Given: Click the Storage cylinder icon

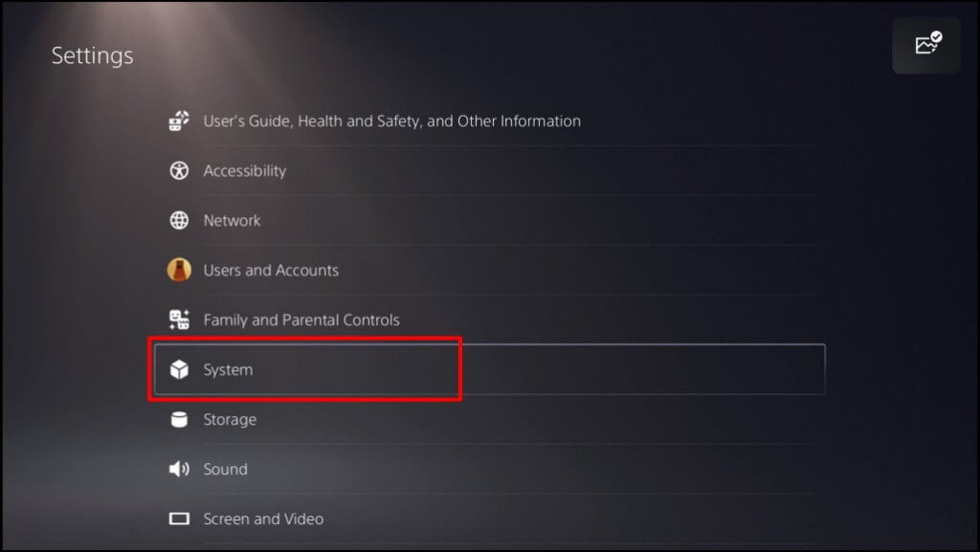Looking at the screenshot, I should coord(179,420).
